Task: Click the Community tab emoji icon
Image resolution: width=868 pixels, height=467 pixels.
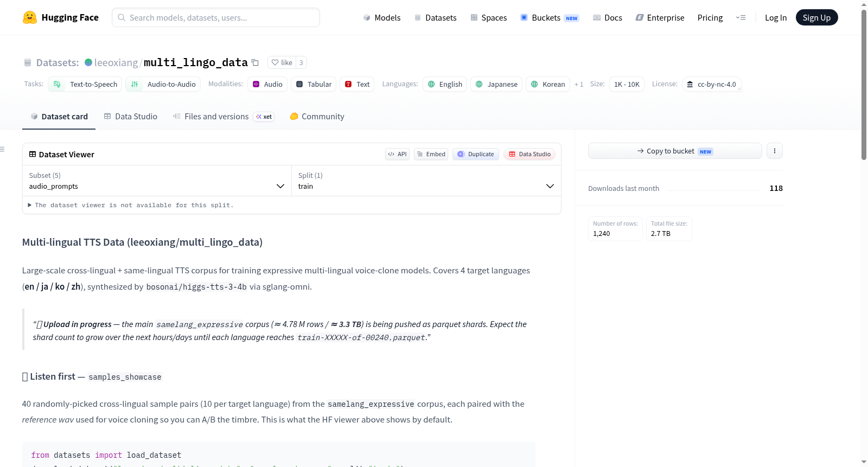Action: (294, 116)
